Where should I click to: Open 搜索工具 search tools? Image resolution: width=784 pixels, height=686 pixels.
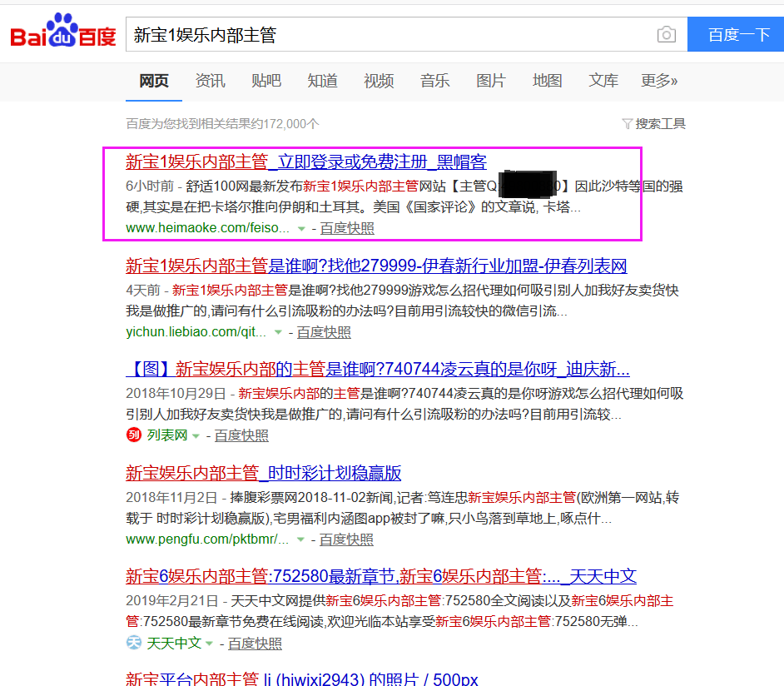coord(660,123)
